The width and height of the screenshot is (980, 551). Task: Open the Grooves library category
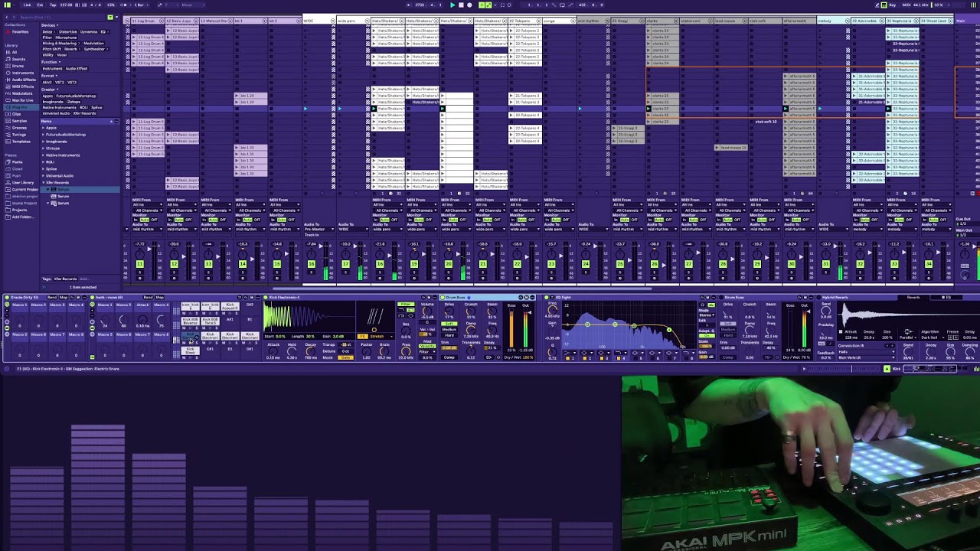(x=19, y=128)
